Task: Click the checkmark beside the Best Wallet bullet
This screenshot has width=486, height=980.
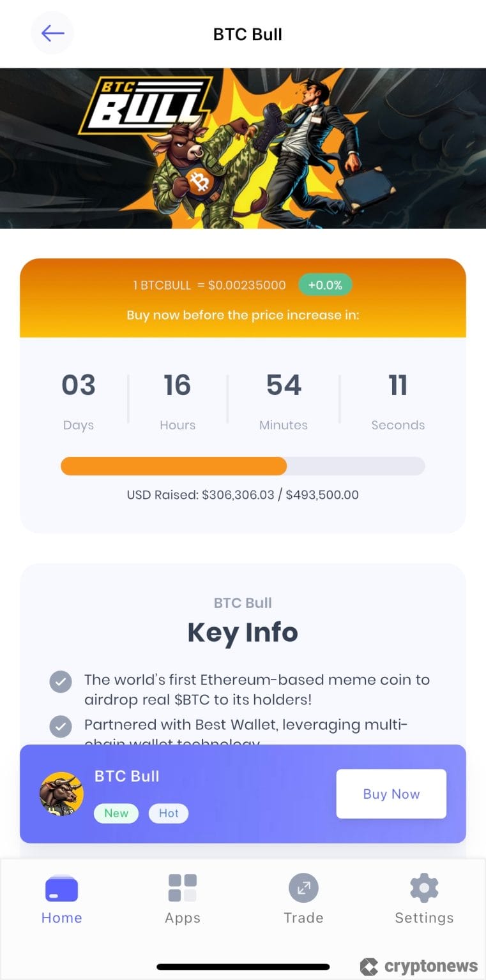Action: point(60,726)
